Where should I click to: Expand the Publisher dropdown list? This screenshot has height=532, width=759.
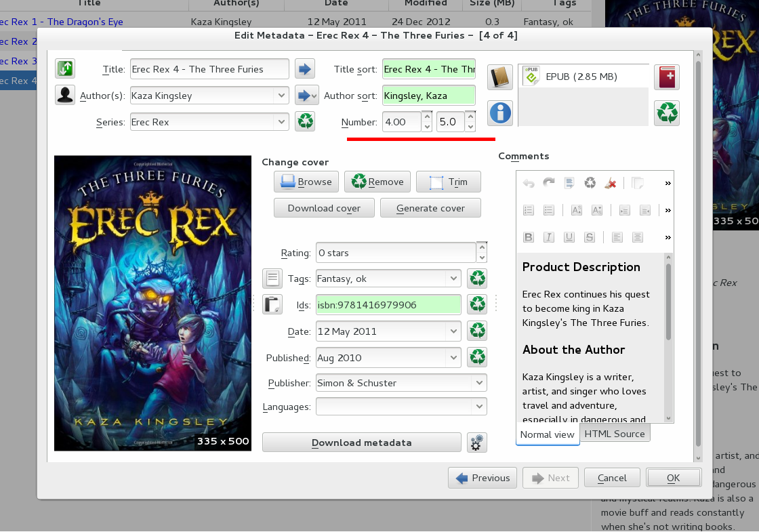[x=479, y=383]
